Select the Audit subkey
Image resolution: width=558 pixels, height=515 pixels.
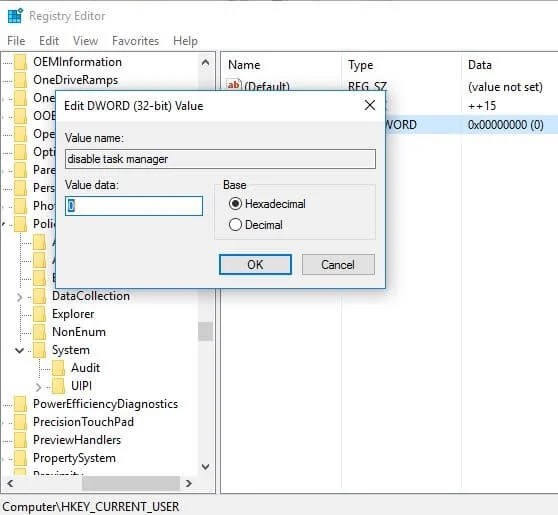pos(85,368)
